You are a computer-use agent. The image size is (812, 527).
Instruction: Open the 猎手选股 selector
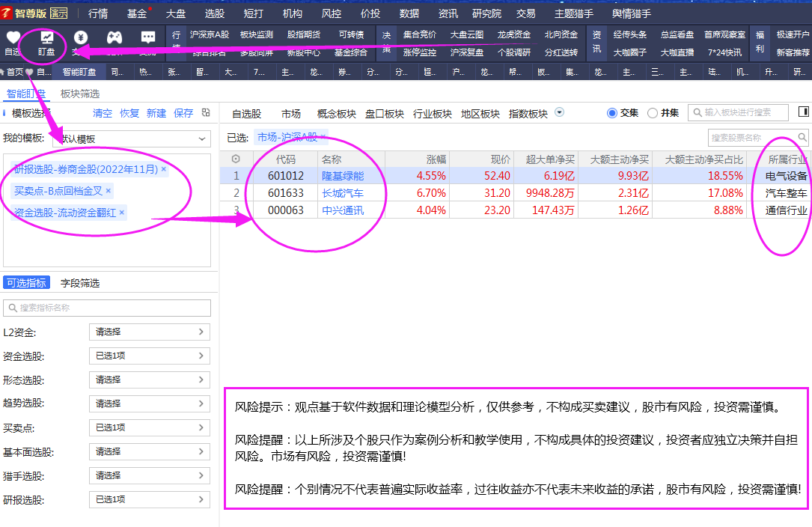click(x=150, y=475)
